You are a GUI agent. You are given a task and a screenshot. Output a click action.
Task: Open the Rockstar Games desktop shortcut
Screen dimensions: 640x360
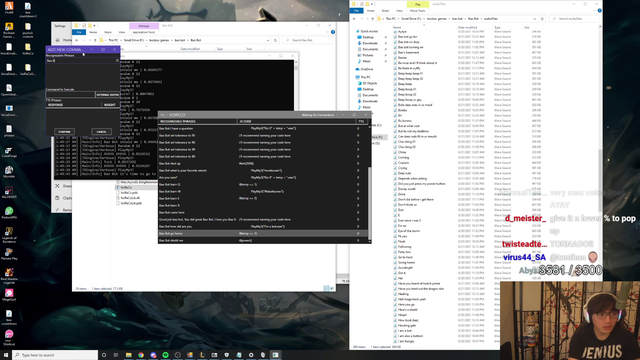(9, 30)
